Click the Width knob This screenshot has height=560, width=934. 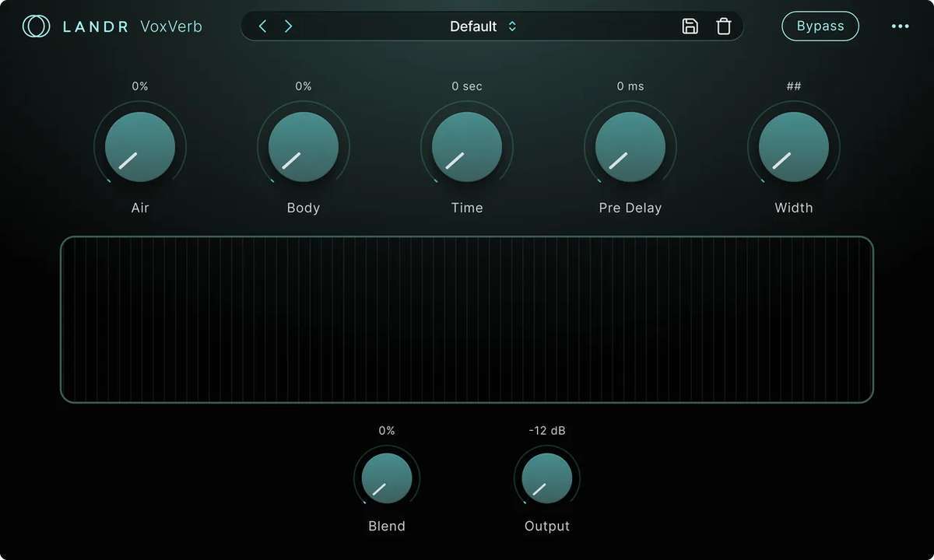tap(794, 147)
